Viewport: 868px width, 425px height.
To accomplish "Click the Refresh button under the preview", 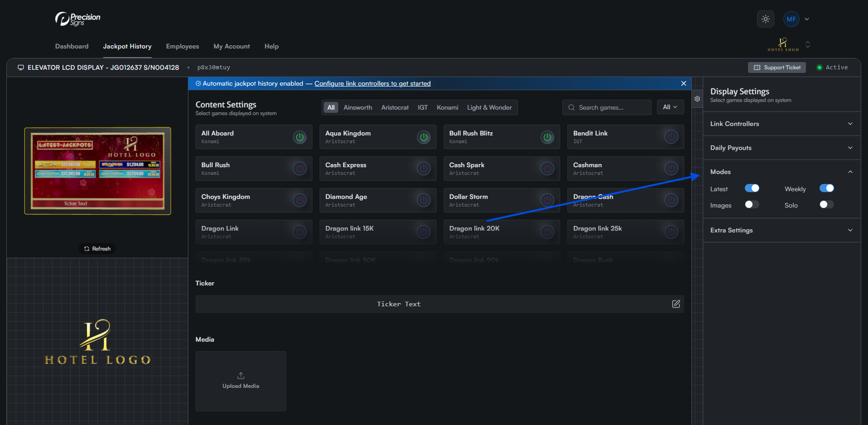I will pos(97,248).
